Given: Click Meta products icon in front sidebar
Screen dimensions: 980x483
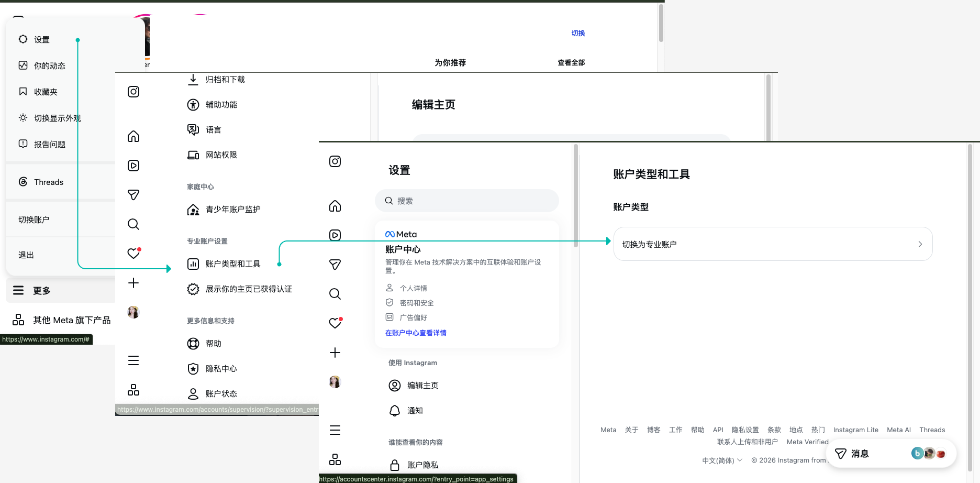Looking at the screenshot, I should (335, 459).
